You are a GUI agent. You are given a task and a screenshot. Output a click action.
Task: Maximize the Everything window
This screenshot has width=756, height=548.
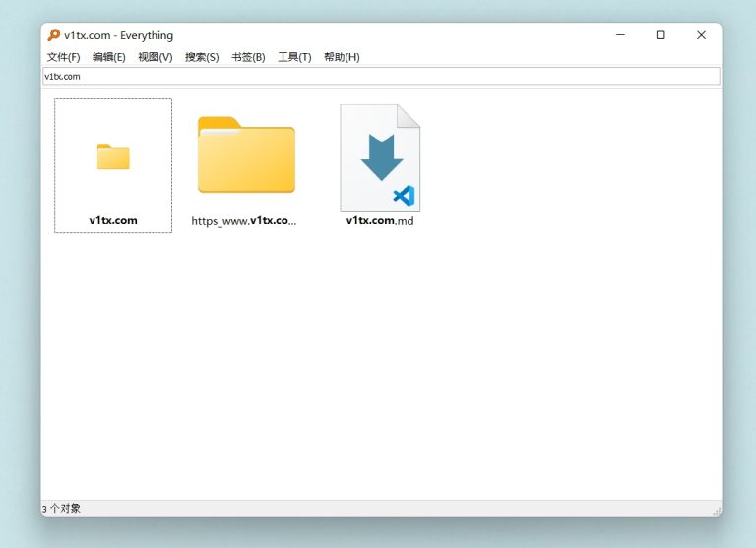(661, 35)
